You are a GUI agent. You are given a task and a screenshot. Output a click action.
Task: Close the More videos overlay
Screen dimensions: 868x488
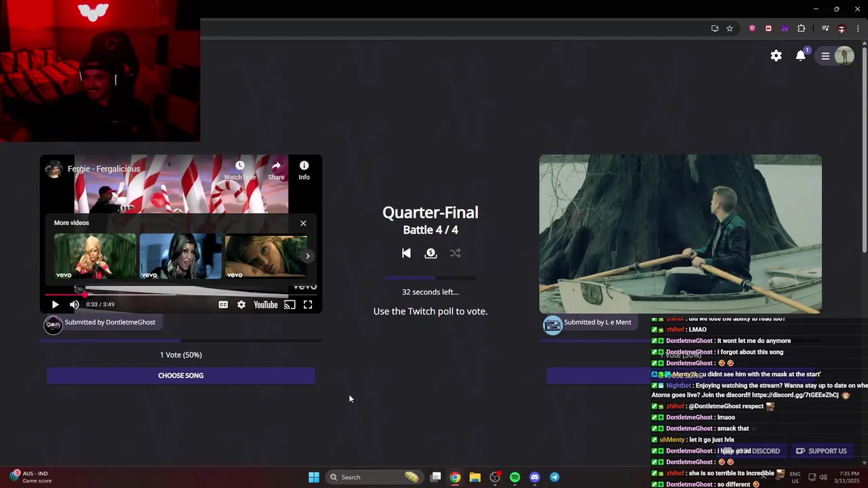pos(303,223)
